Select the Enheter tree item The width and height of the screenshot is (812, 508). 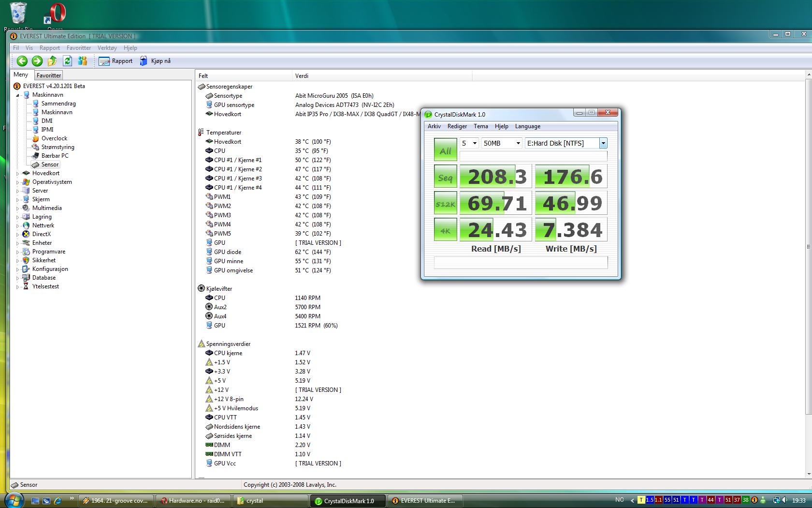point(42,243)
